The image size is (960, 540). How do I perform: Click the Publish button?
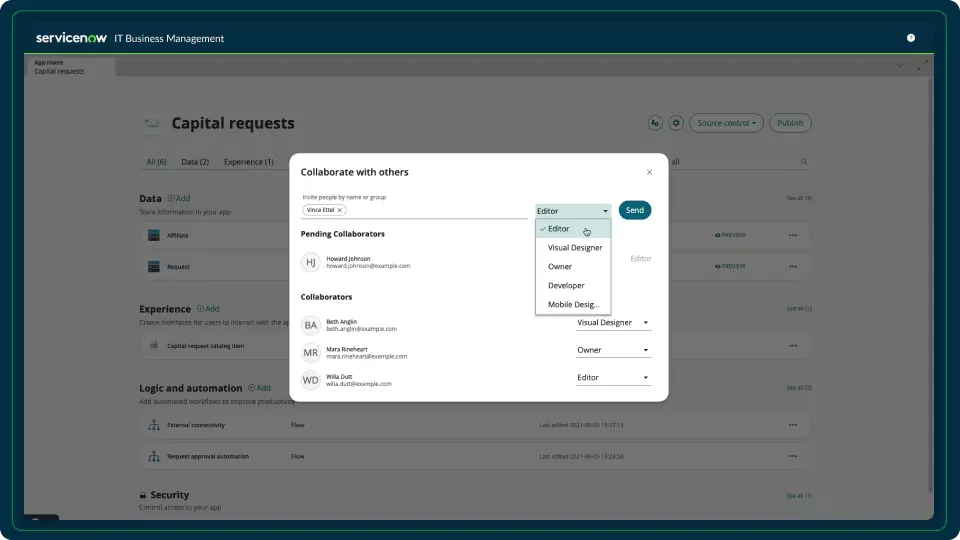pos(790,123)
